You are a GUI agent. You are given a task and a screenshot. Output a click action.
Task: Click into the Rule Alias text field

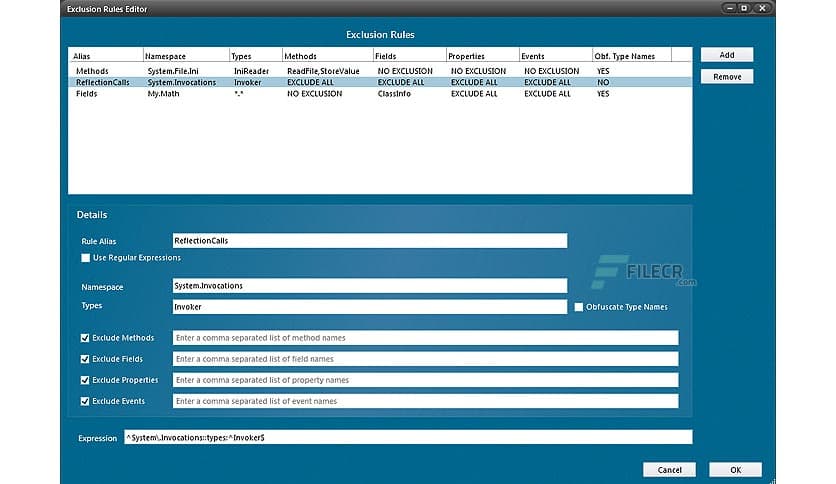click(369, 241)
